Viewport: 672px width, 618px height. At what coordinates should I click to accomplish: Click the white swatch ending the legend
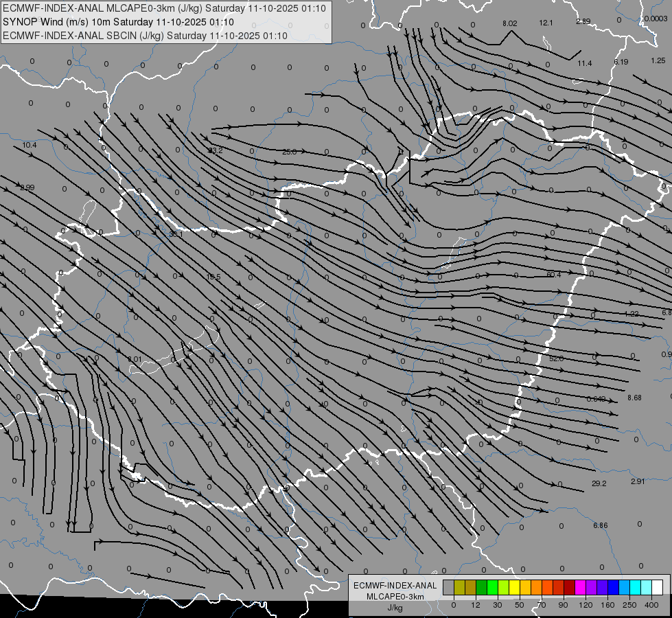[657, 587]
